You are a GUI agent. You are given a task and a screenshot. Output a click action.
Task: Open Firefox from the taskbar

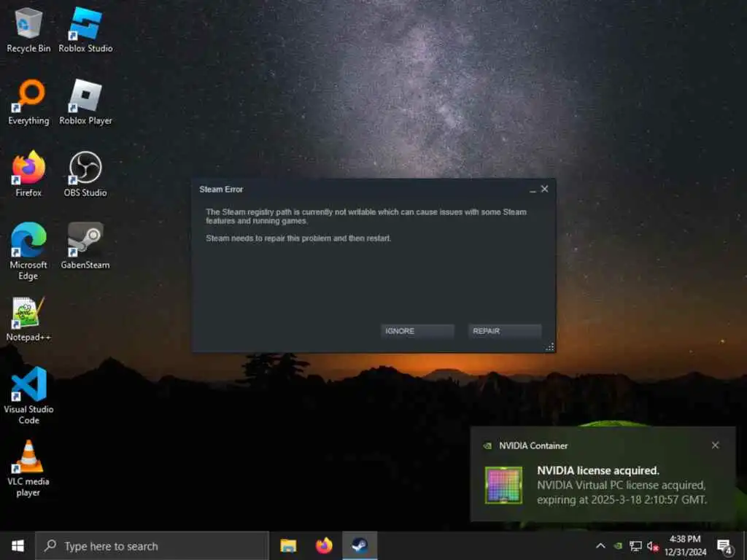tap(324, 545)
